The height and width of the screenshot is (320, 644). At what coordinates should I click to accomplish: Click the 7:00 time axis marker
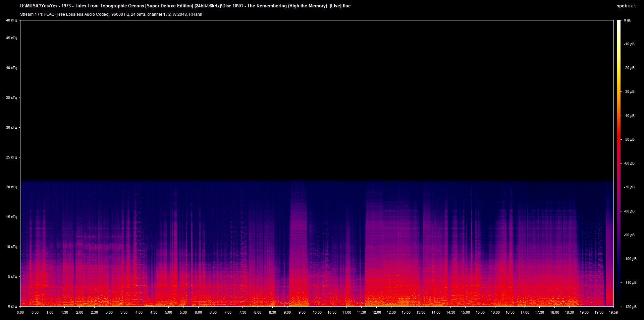point(228,312)
